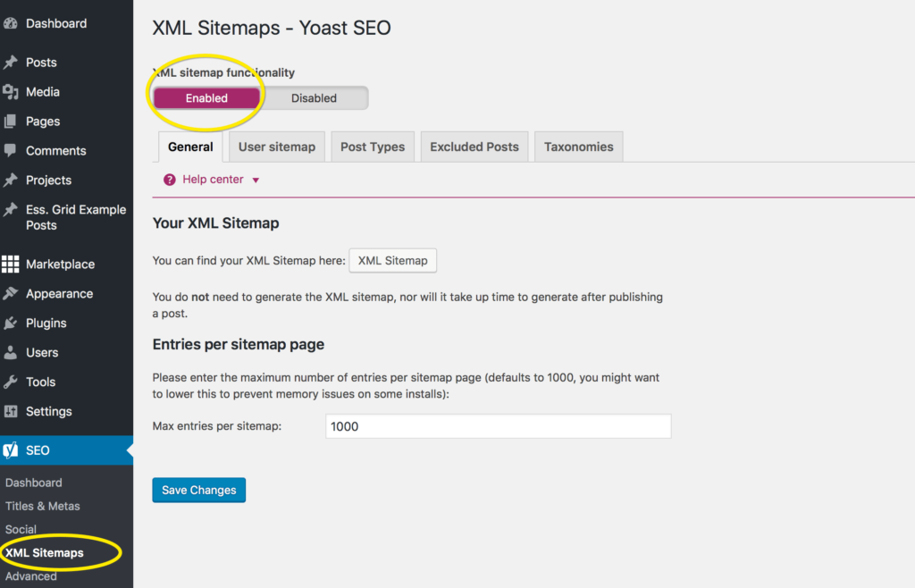The width and height of the screenshot is (915, 588).
Task: Click the Plugins plug icon
Action: point(10,323)
